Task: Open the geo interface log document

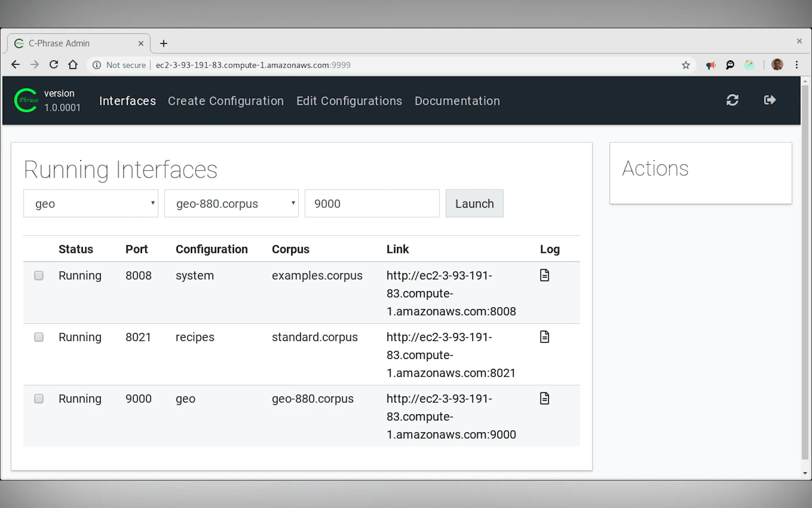Action: click(544, 399)
